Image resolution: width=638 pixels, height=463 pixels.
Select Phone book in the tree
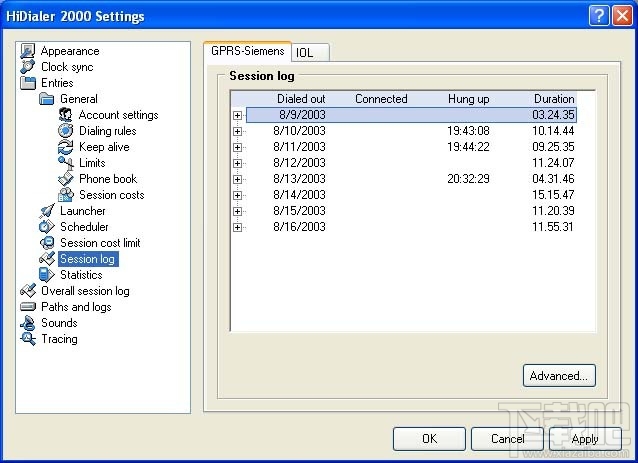tap(108, 179)
